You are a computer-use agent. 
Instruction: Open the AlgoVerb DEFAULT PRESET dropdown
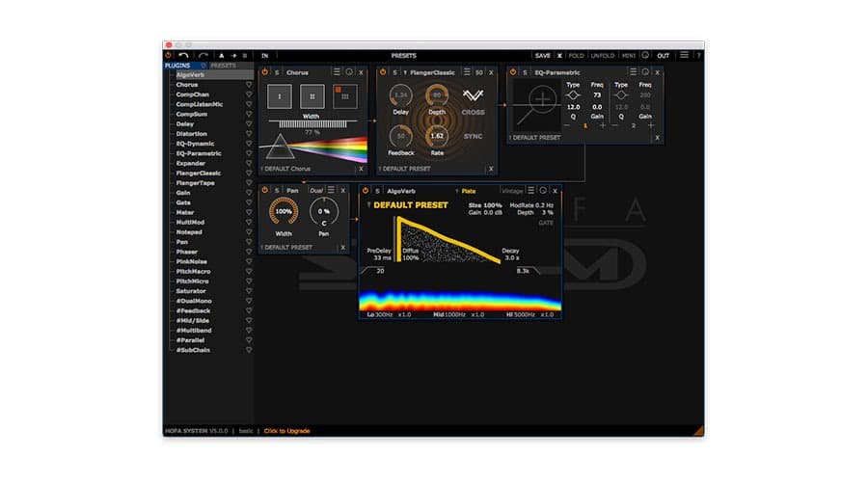tap(407, 204)
